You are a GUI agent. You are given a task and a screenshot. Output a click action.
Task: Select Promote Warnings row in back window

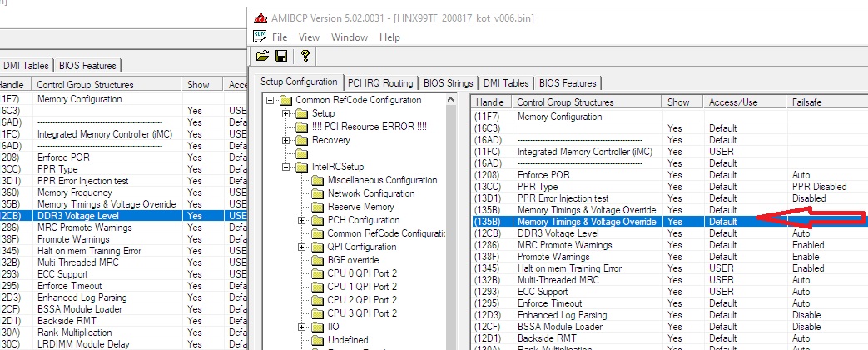click(x=123, y=239)
